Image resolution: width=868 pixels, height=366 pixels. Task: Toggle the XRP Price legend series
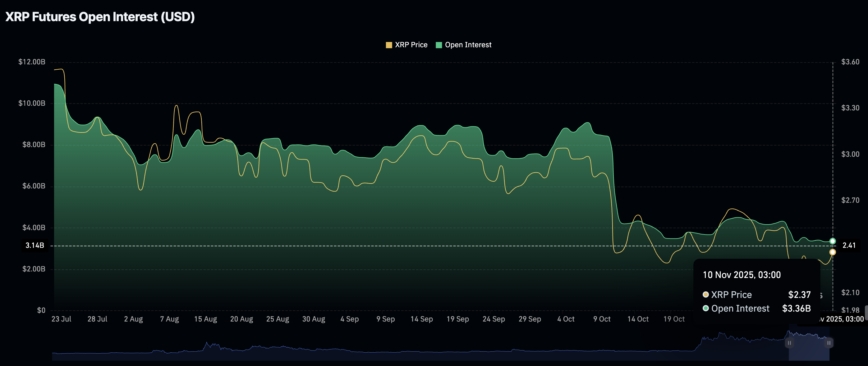coord(411,45)
